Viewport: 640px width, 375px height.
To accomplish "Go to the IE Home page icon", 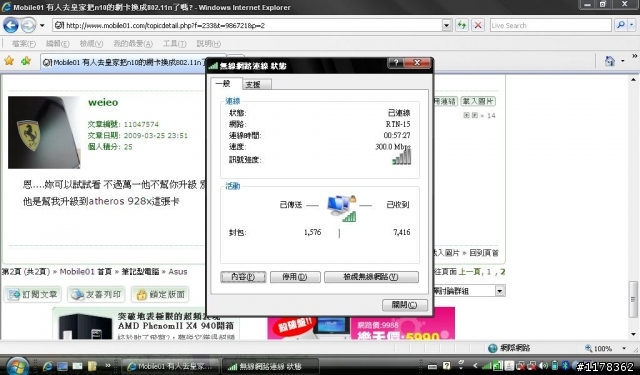I will coord(610,61).
